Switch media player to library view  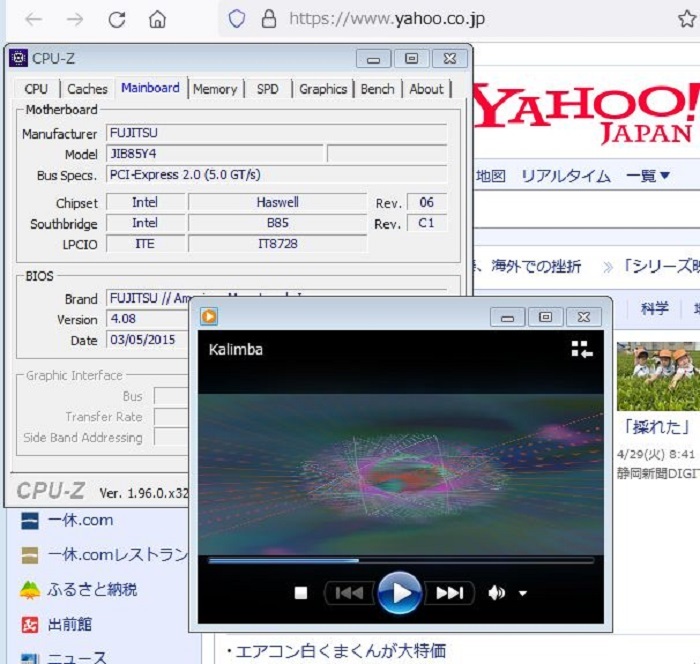(582, 349)
